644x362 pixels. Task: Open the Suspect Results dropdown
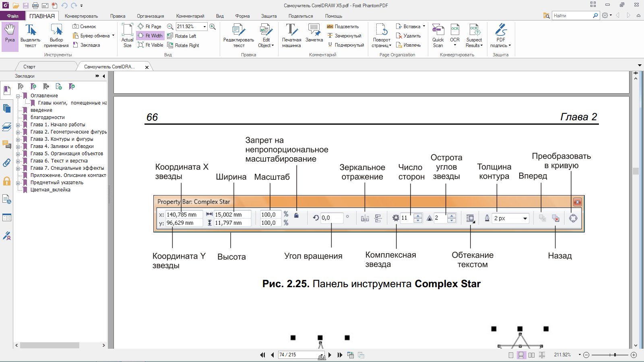[x=474, y=36]
